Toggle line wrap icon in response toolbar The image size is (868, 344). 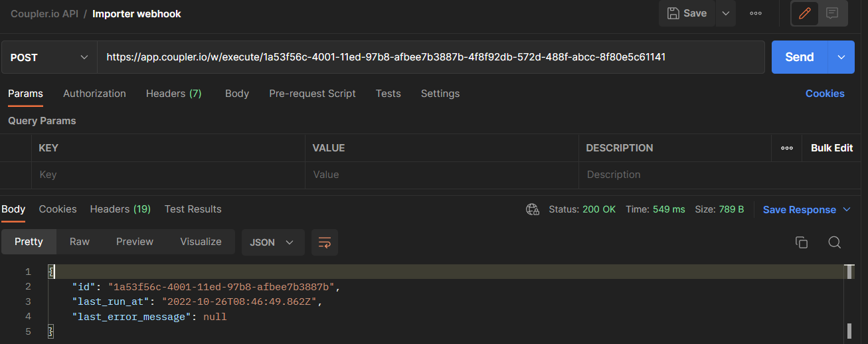[325, 242]
